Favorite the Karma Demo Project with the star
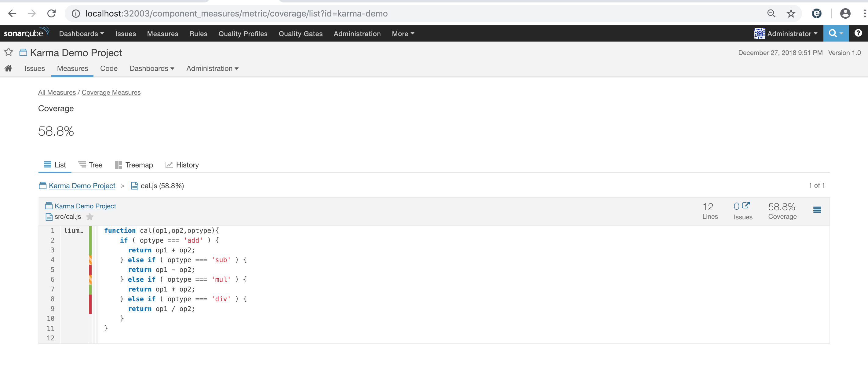 pos(9,52)
